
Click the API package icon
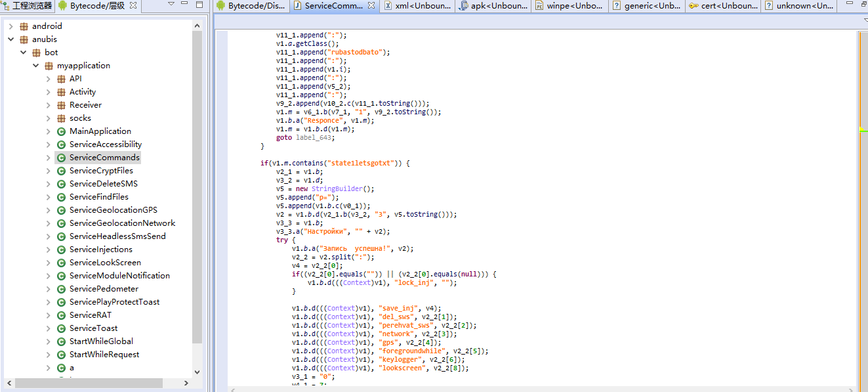62,79
